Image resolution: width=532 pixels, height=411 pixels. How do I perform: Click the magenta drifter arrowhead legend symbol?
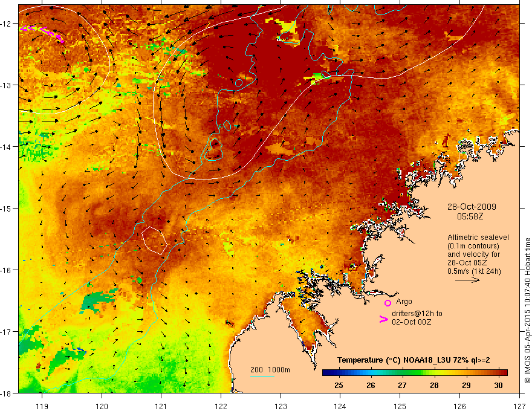tap(383, 319)
